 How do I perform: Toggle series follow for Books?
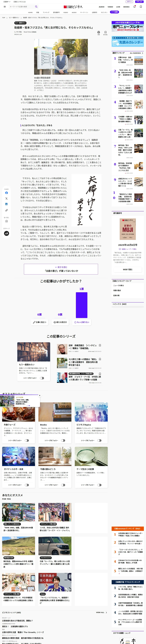(x=63, y=440)
